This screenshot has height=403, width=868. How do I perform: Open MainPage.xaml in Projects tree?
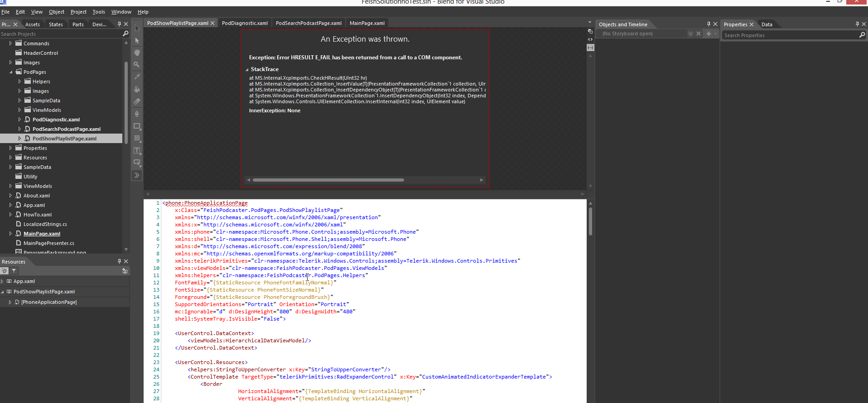pyautogui.click(x=42, y=234)
